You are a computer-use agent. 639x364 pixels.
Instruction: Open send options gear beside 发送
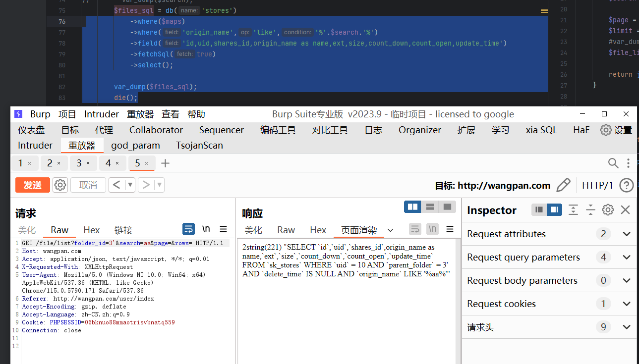(x=60, y=185)
